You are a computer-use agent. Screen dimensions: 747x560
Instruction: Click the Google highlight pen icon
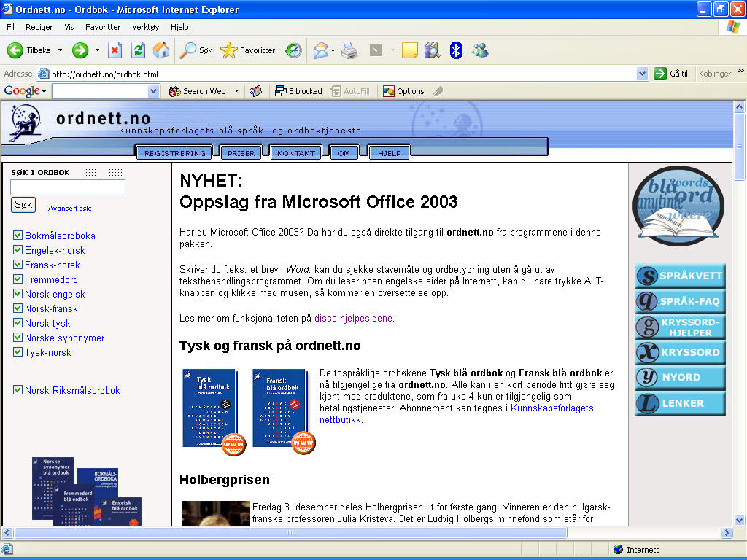pyautogui.click(x=438, y=91)
